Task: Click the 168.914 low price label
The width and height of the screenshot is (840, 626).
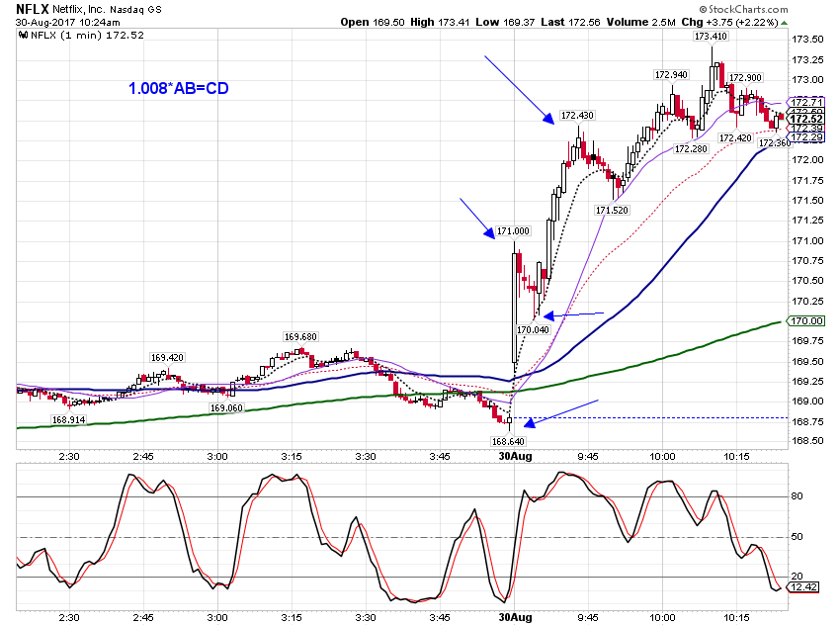Action: click(x=68, y=419)
